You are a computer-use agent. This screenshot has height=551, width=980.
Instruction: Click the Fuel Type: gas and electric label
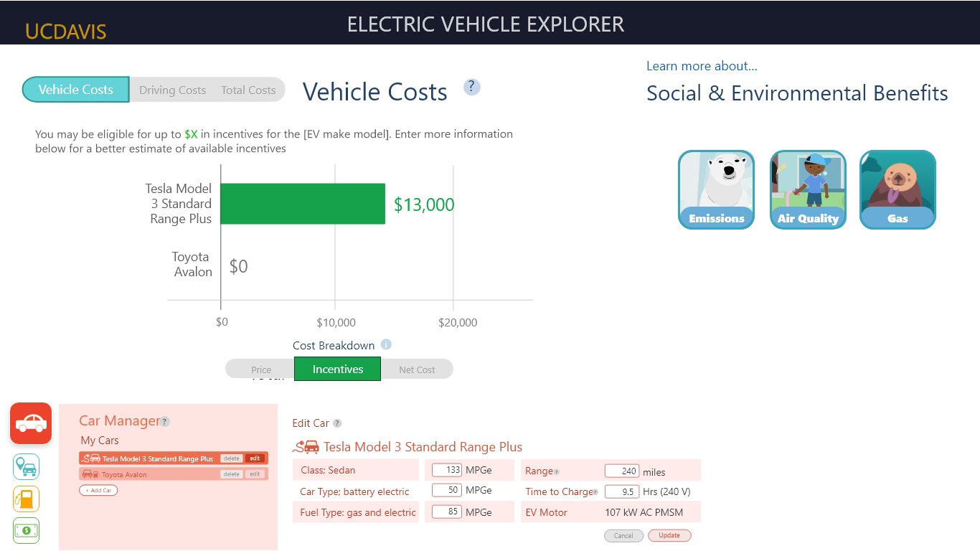358,512
